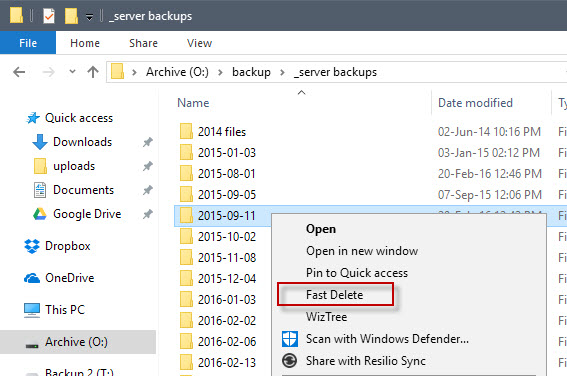This screenshot has width=567, height=376.
Task: Select Scan with Windows Defender option
Action: coord(387,339)
